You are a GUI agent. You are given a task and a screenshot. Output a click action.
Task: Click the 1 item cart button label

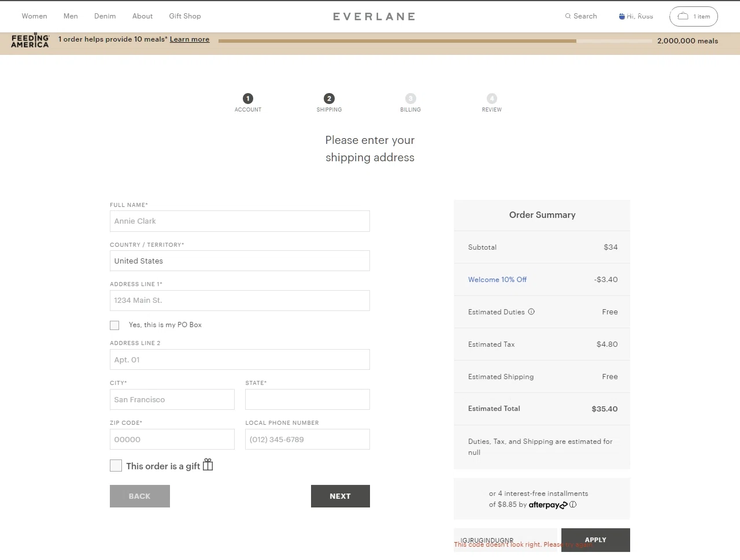point(702,17)
